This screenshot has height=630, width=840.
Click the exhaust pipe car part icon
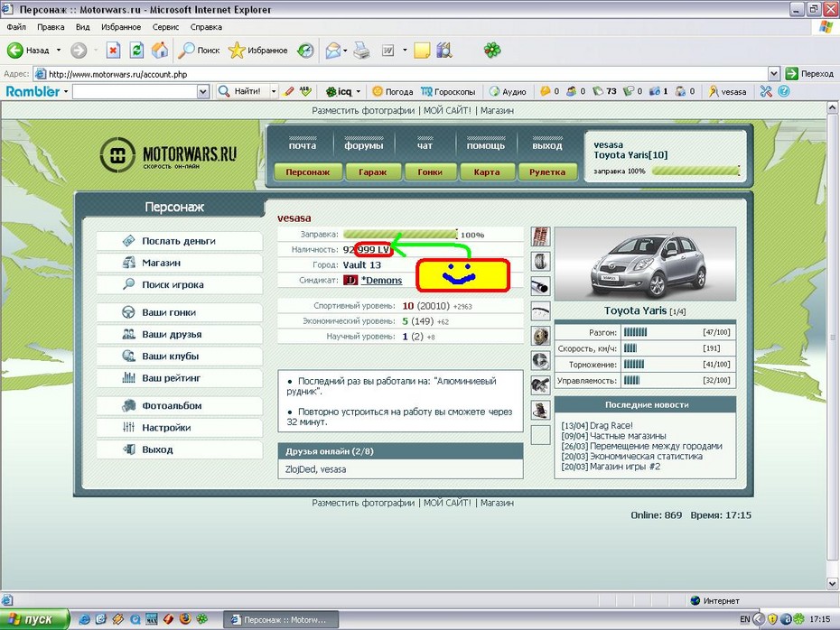pyautogui.click(x=540, y=286)
